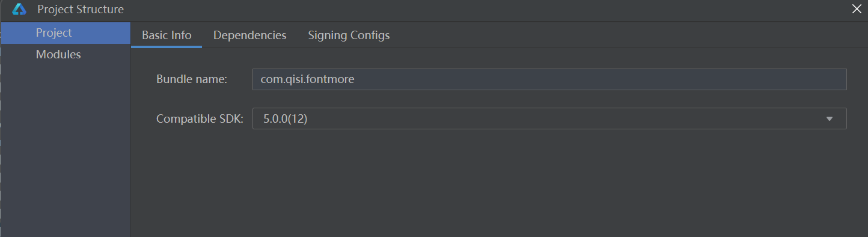Switch to the Basic Info tab
868x237 pixels.
(x=167, y=35)
